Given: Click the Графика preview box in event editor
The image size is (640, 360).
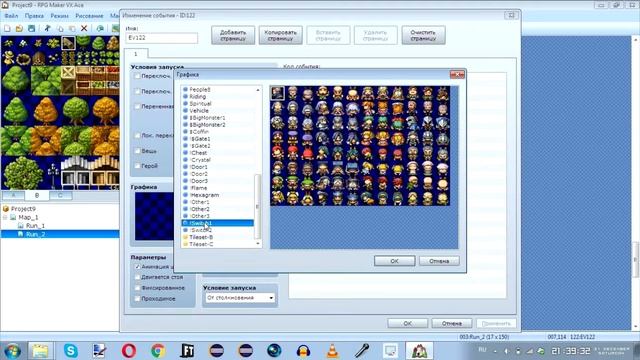Looking at the screenshot, I should pyautogui.click(x=154, y=216).
